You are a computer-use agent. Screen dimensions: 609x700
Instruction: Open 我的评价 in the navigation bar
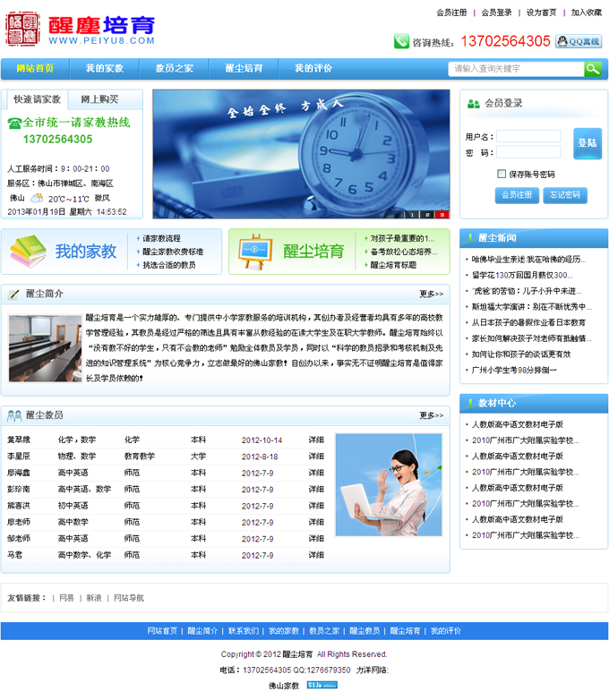click(x=313, y=69)
